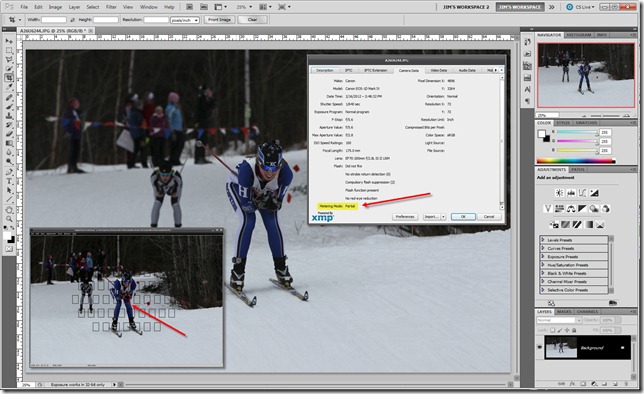644x394 pixels.
Task: Select the Eraser tool
Action: 9,134
